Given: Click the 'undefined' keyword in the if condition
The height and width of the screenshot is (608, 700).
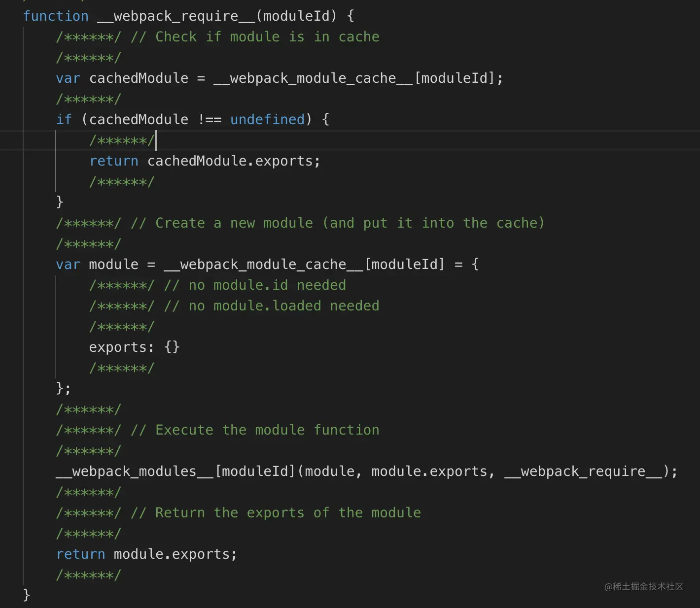Looking at the screenshot, I should coord(268,119).
